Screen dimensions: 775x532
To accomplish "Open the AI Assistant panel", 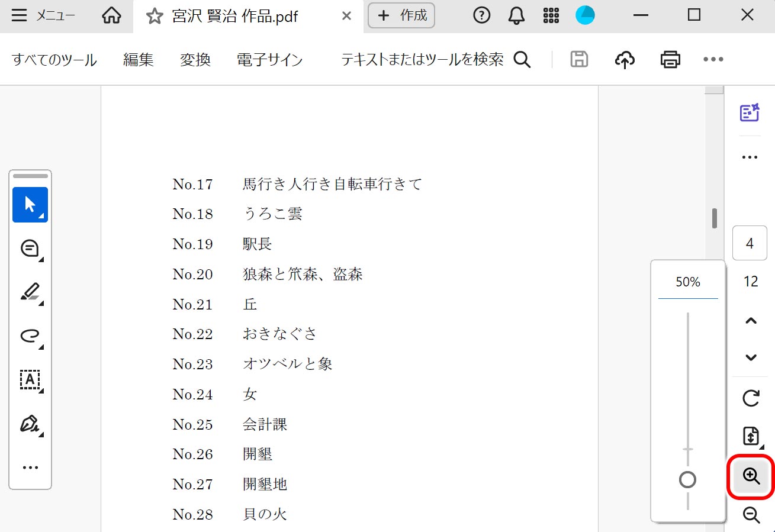I will point(750,112).
